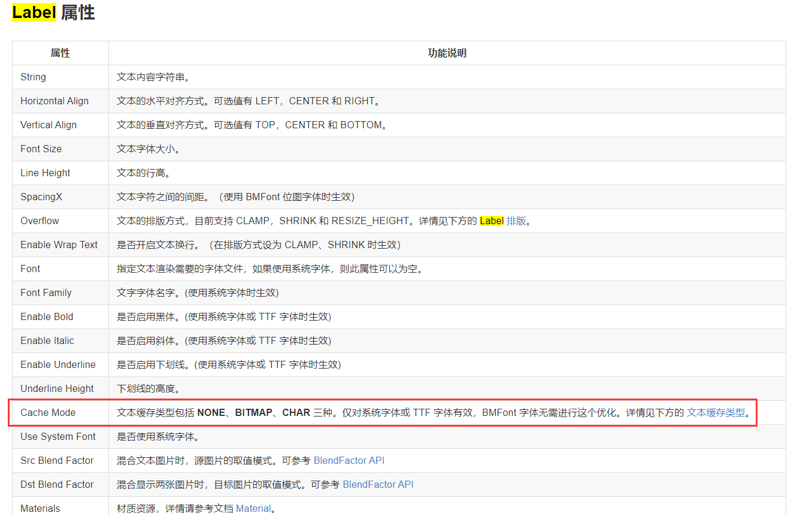812x516 pixels.
Task: Click the description "下划线的高度。"
Action: 149,388
